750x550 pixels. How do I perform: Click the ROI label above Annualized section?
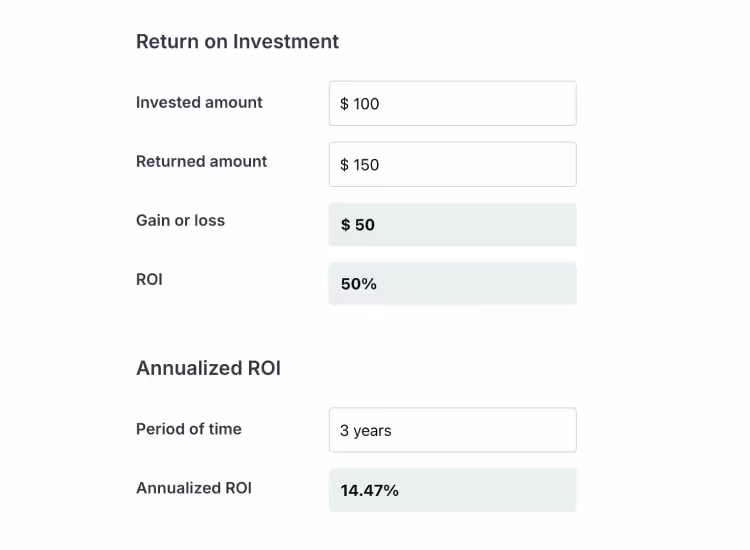[x=149, y=279]
